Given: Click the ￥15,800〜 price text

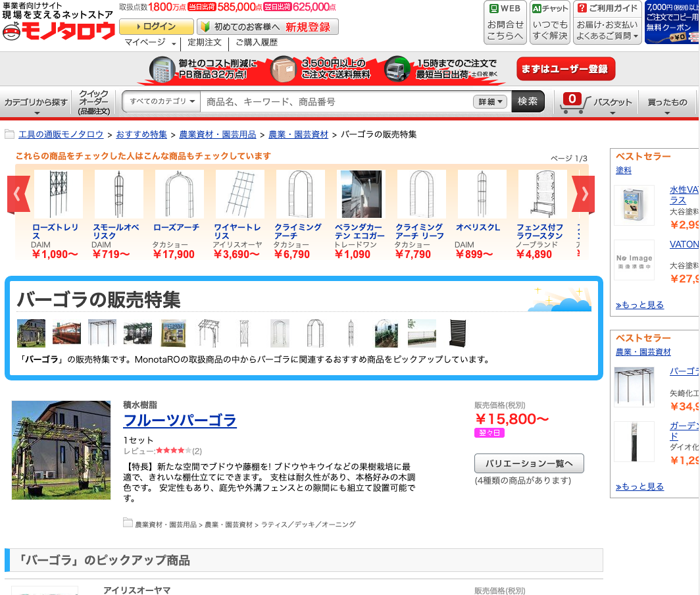Looking at the screenshot, I should (512, 419).
